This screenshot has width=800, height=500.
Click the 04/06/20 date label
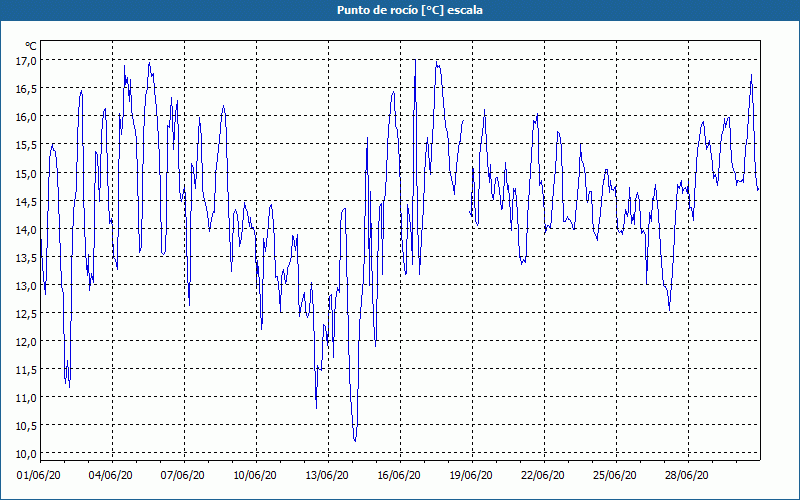point(111,475)
